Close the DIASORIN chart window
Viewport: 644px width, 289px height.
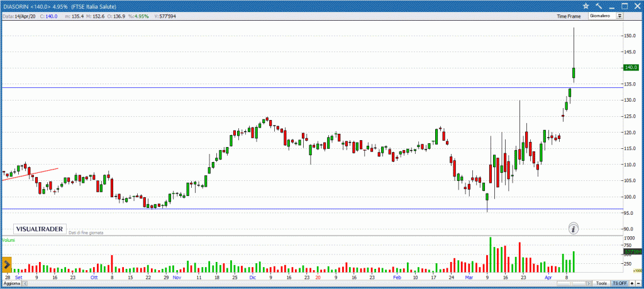point(636,6)
